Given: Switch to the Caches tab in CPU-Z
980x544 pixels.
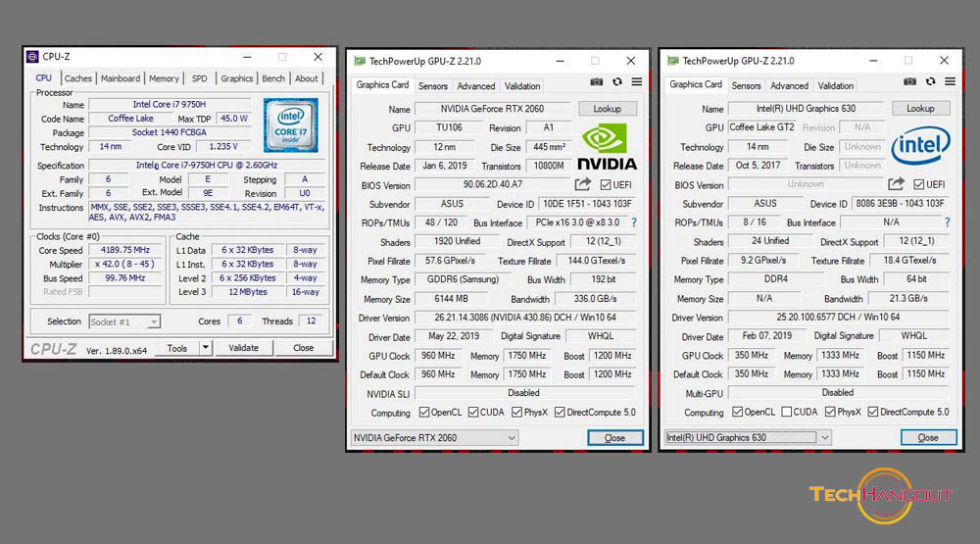Looking at the screenshot, I should 78,78.
